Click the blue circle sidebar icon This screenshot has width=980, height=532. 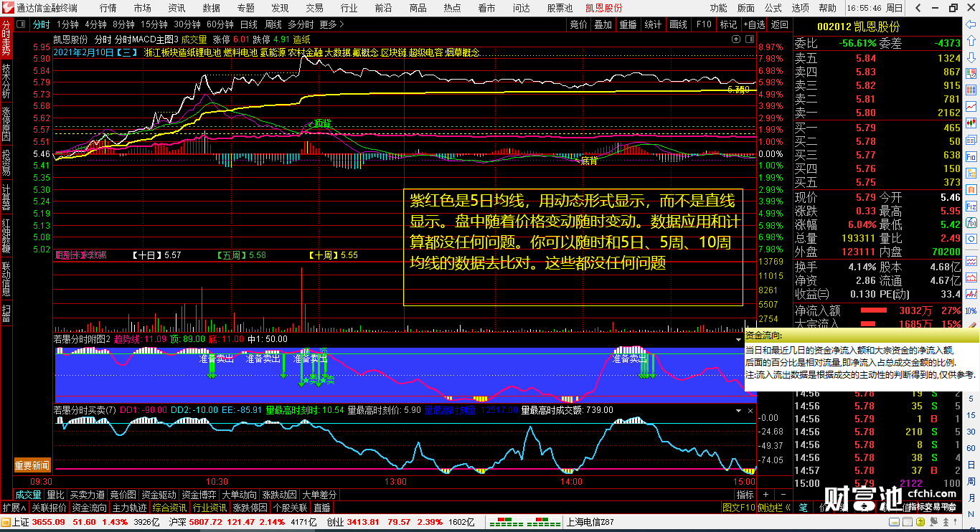pos(971,239)
